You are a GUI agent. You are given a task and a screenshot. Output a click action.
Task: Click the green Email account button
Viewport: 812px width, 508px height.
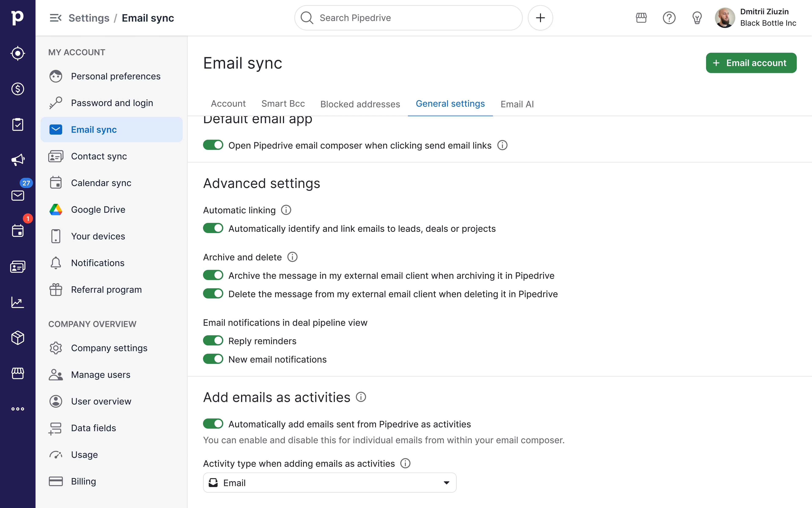751,63
